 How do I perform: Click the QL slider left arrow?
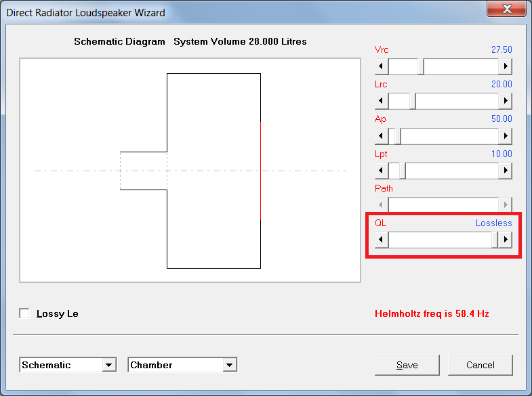point(382,240)
